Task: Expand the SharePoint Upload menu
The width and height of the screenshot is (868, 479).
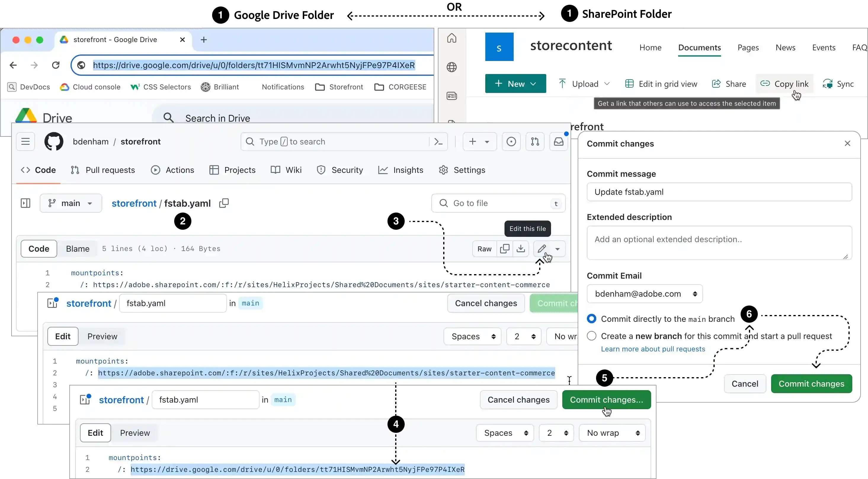Action: pyautogui.click(x=584, y=83)
